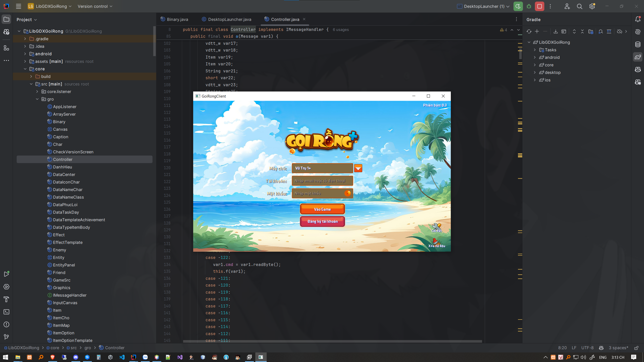This screenshot has height=362, width=644.
Task: Open Project view mode dropdown
Action: point(27,19)
